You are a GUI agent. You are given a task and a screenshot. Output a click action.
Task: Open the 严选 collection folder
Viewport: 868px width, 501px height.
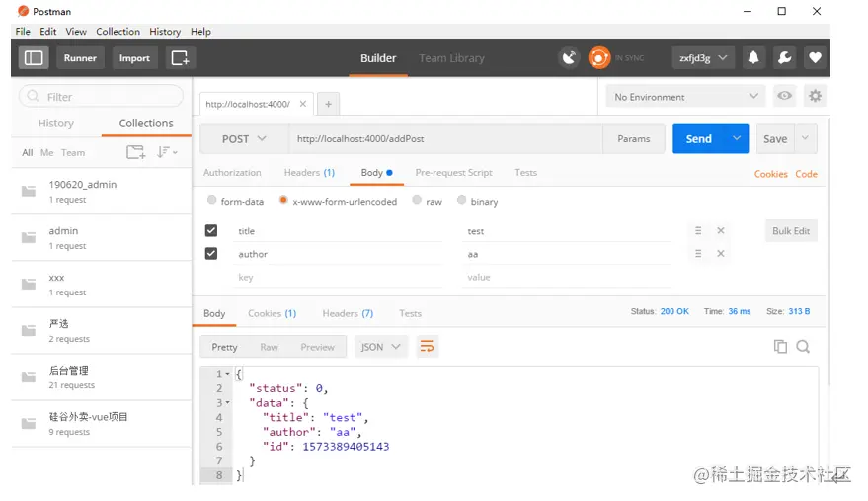[x=102, y=330]
